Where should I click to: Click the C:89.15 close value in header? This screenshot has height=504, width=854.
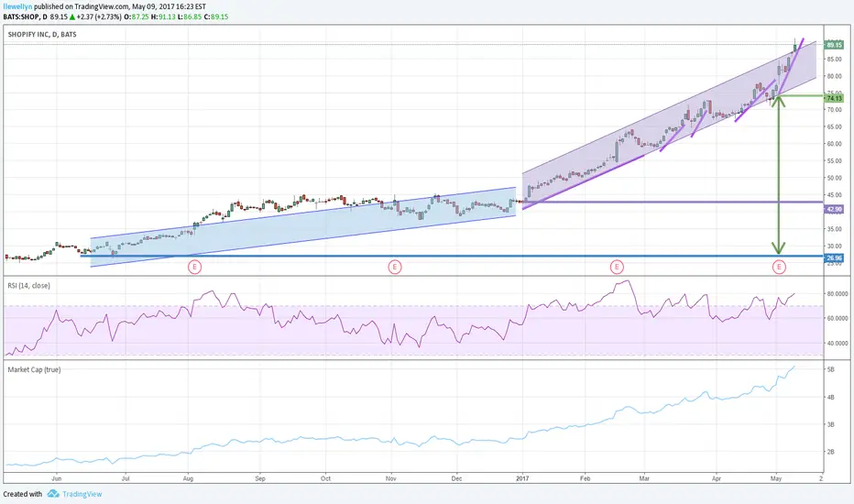[215, 16]
